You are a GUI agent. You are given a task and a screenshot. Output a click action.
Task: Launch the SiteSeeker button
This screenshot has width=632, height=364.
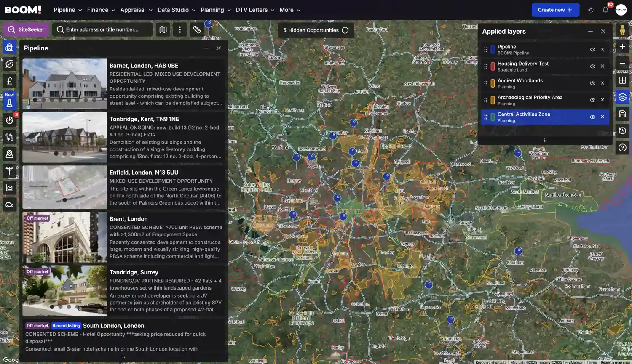point(26,29)
